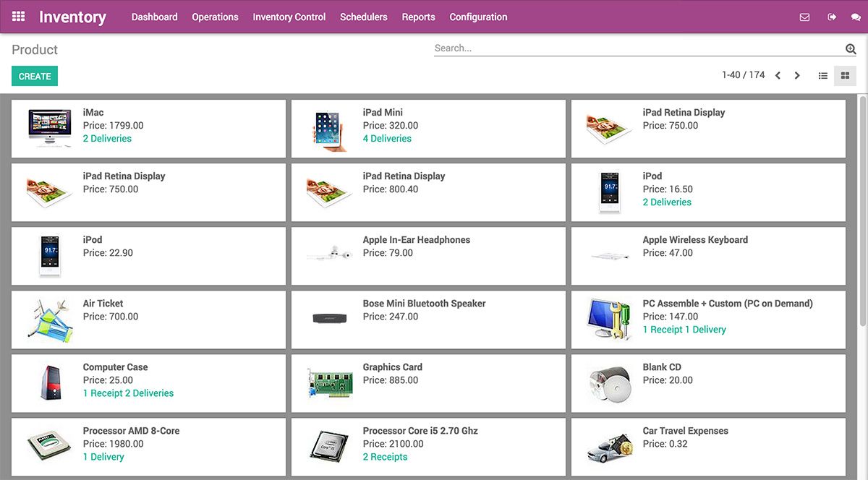Open the Configuration menu
This screenshot has width=868, height=480.
coord(478,16)
